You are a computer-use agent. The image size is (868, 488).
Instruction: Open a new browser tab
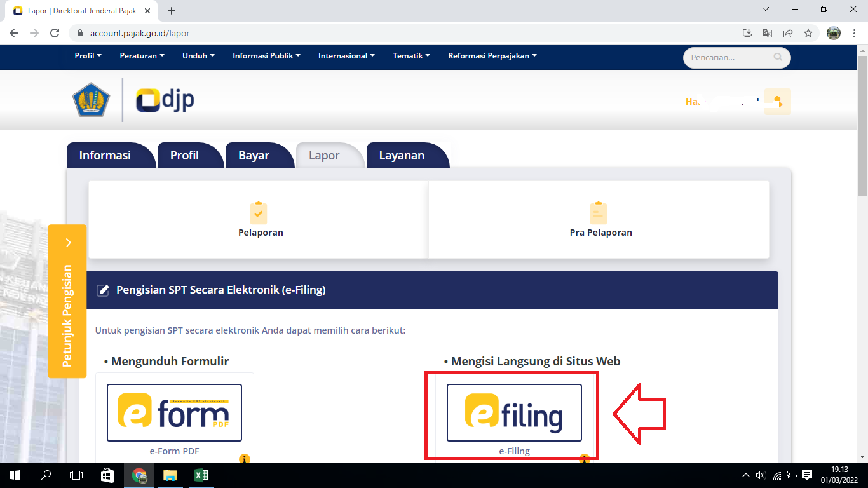tap(172, 11)
